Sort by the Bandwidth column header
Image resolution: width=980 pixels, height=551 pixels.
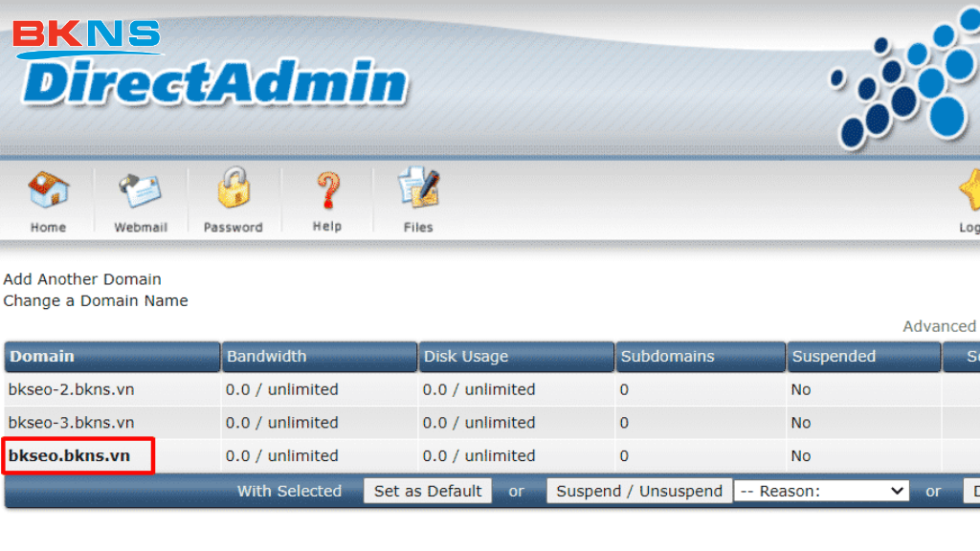click(266, 356)
